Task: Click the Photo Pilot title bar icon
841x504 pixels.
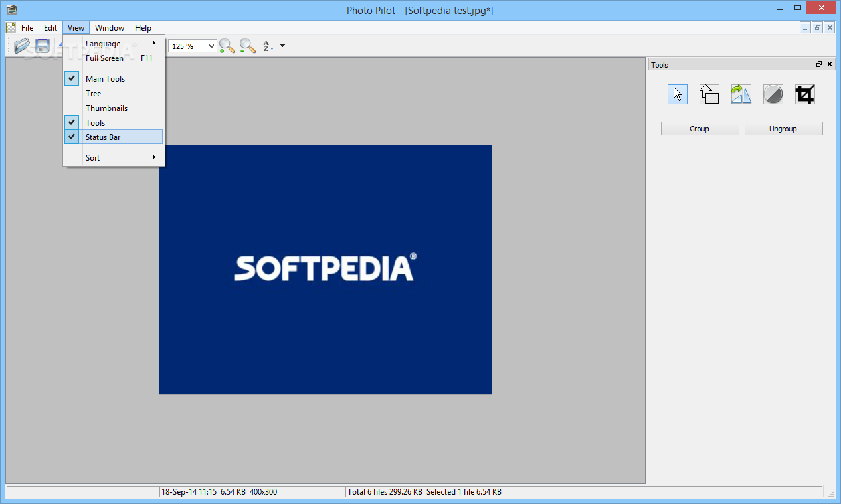Action: point(11,10)
